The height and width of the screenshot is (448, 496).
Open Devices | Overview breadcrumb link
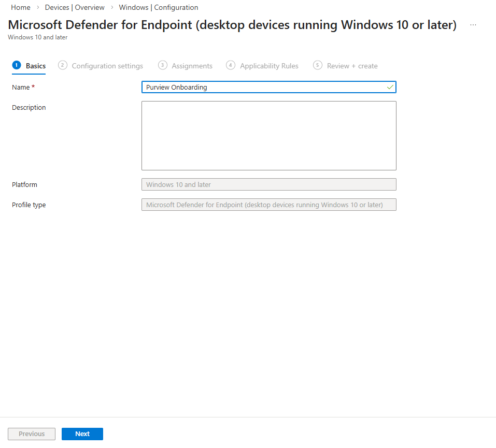point(75,8)
